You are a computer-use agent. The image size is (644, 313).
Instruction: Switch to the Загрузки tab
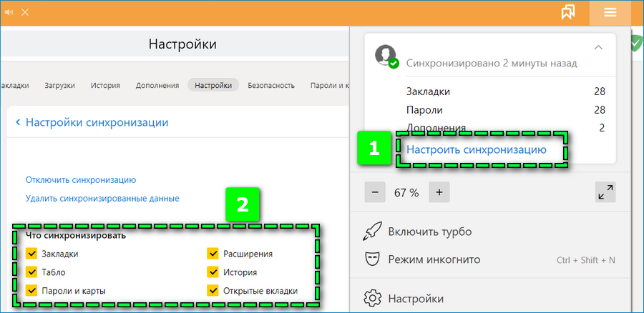pos(60,85)
